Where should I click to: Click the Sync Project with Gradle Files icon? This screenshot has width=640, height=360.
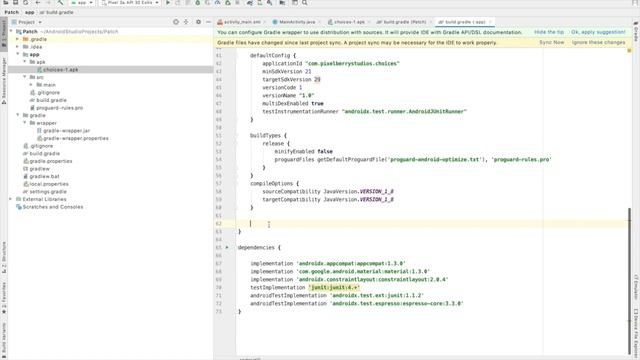pyautogui.click(x=250, y=2)
